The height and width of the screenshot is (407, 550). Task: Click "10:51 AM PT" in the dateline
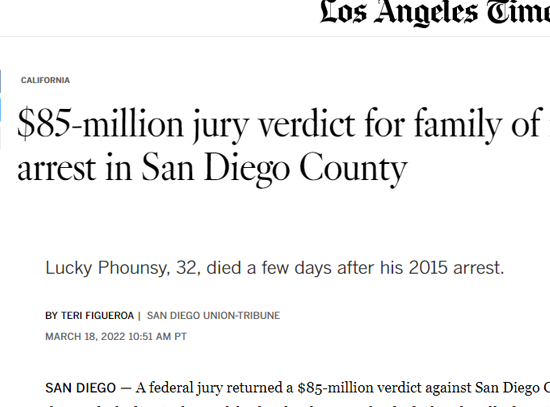tap(157, 336)
